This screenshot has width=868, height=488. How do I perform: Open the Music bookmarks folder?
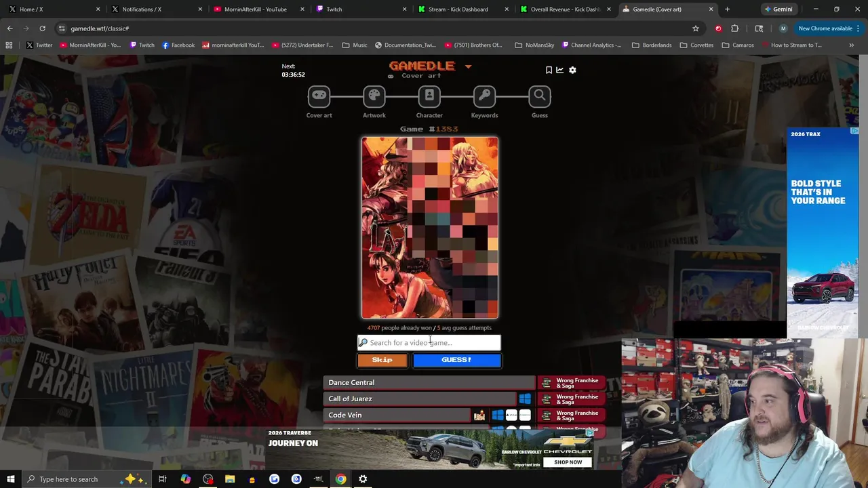[x=355, y=45]
